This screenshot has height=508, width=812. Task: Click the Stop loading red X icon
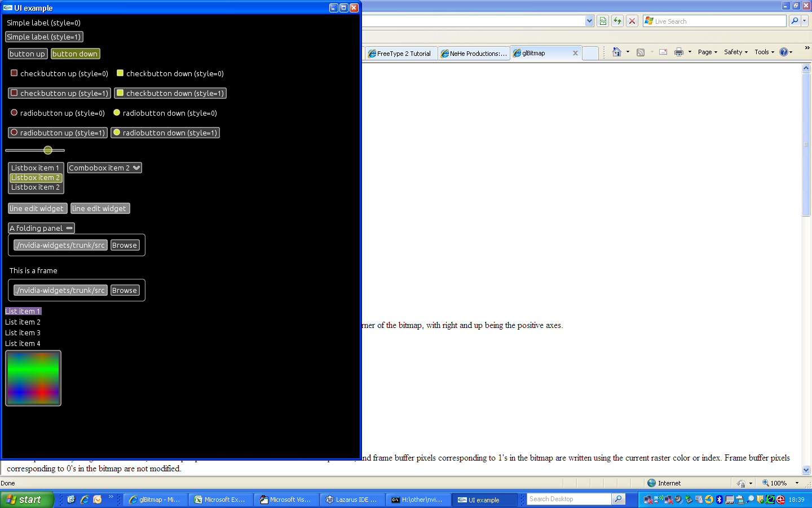click(x=632, y=21)
